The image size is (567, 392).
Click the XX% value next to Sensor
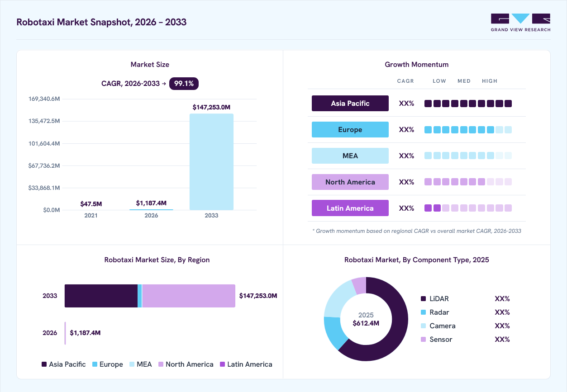[502, 340]
